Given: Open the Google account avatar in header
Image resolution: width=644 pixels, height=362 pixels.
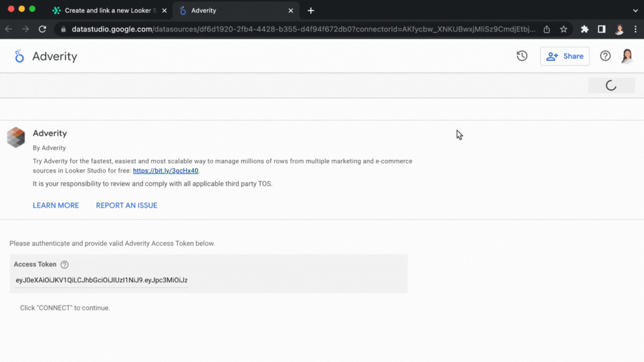Looking at the screenshot, I should tap(627, 56).
